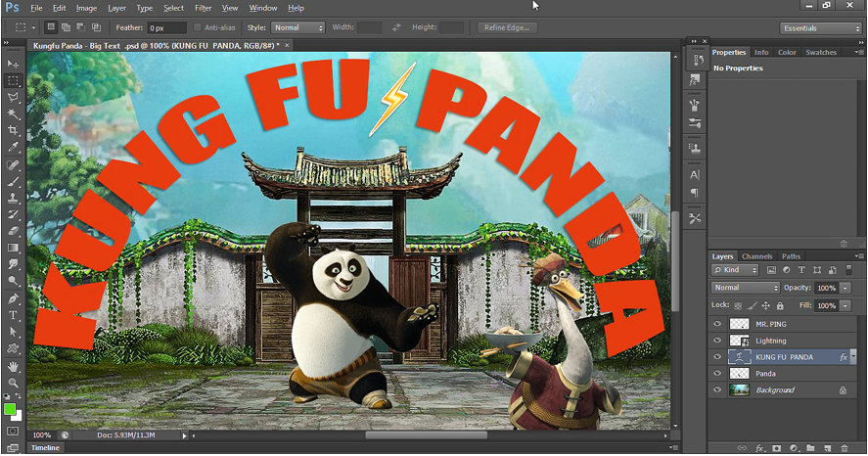This screenshot has width=868, height=456.
Task: Open the Swatches panel tab
Action: (821, 52)
